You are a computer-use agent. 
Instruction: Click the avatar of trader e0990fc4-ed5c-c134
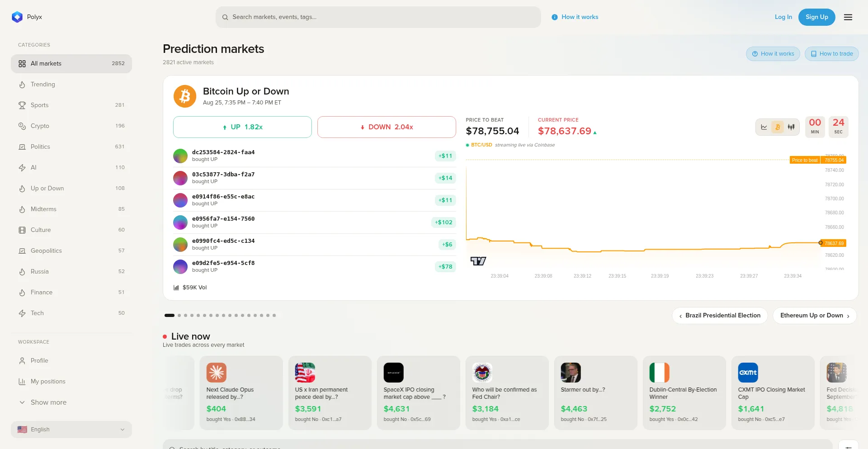(x=180, y=245)
